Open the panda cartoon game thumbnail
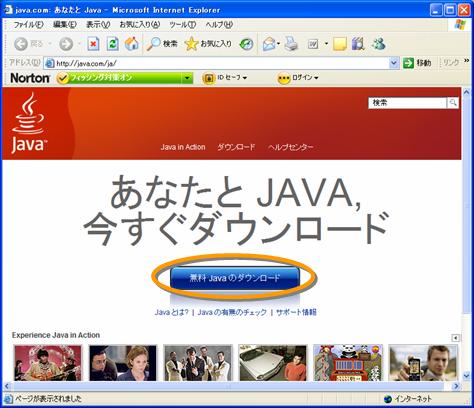Viewport: 474px width, 408px height. pos(348,363)
